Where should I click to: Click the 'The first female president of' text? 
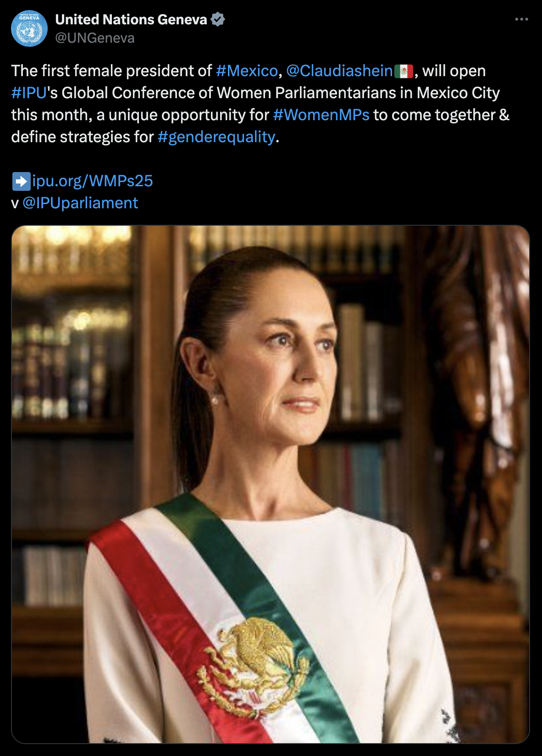point(111,71)
